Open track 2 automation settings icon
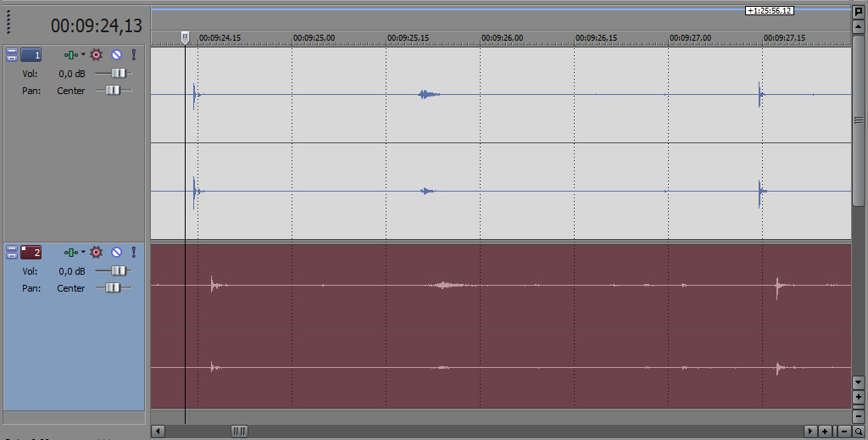 click(x=71, y=253)
